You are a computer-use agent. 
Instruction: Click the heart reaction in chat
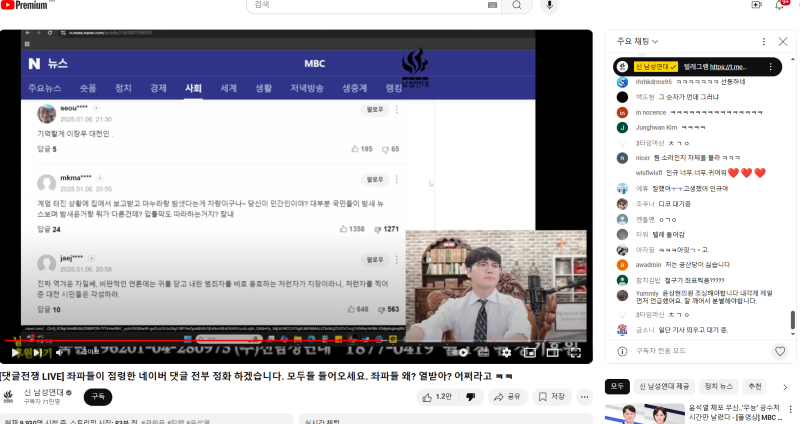pos(780,351)
